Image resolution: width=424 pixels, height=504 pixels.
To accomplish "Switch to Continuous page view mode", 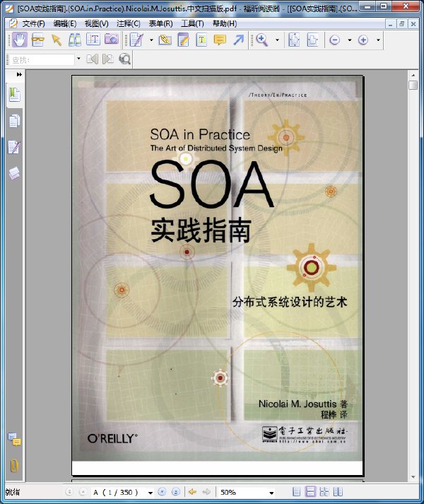I will [x=310, y=492].
